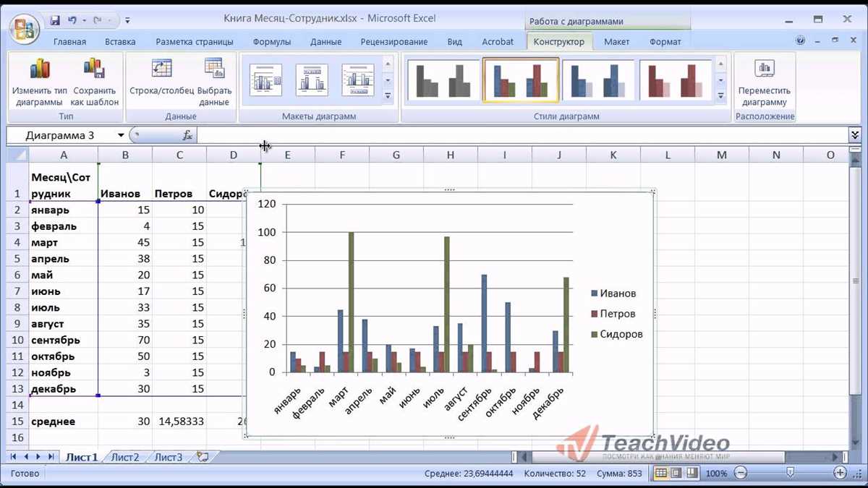Switch to Page Break Preview
This screenshot has height=488, width=868.
[692, 473]
